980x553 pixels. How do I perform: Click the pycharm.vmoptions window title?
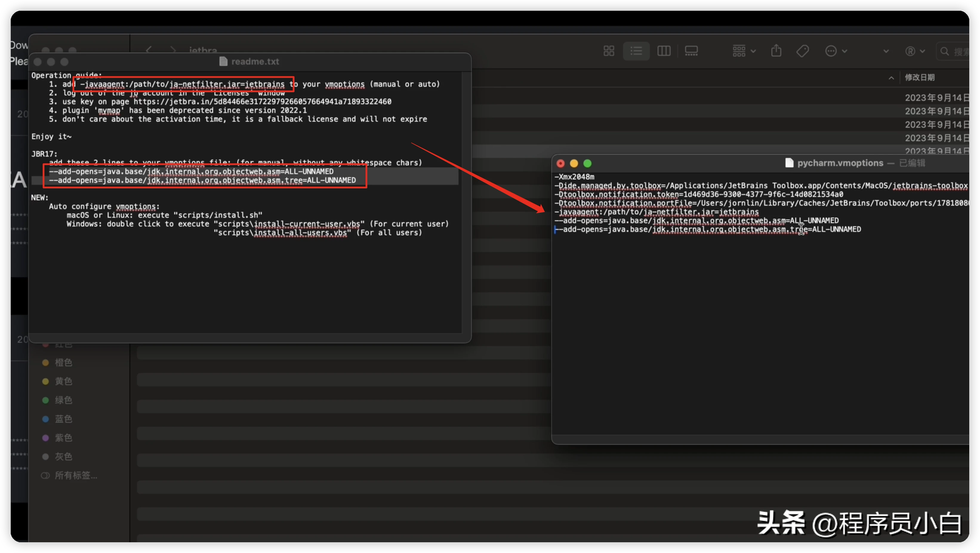[840, 163]
